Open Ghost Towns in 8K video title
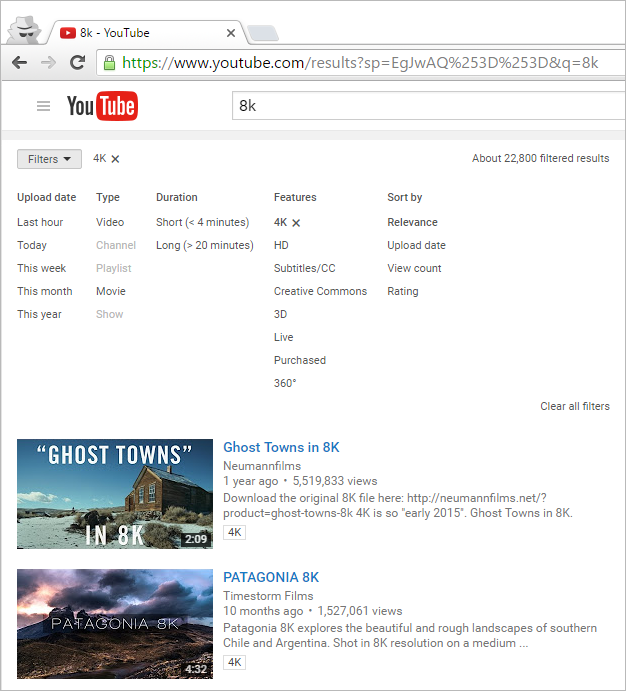Screen dimensions: 626x691 (281, 447)
